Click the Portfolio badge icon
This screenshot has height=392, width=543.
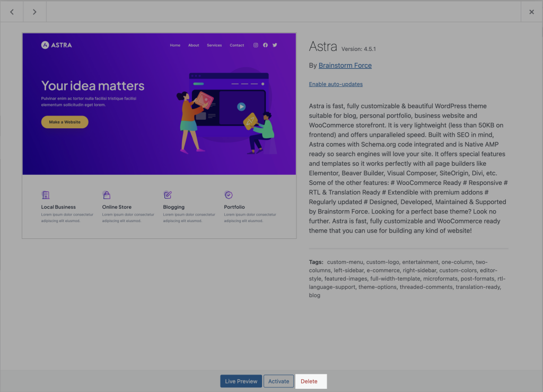(229, 195)
